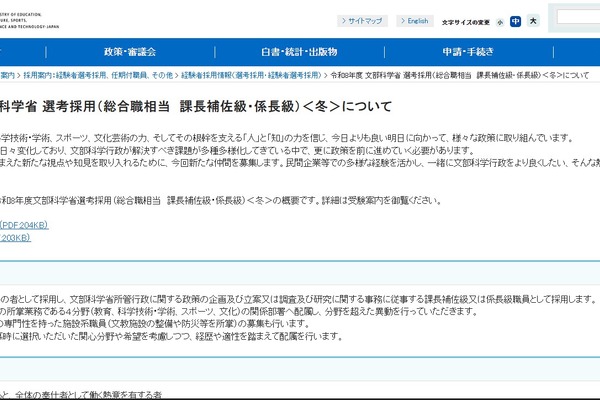600x400 pixels.
Task: Set font size to large (大)
Action: (x=533, y=21)
